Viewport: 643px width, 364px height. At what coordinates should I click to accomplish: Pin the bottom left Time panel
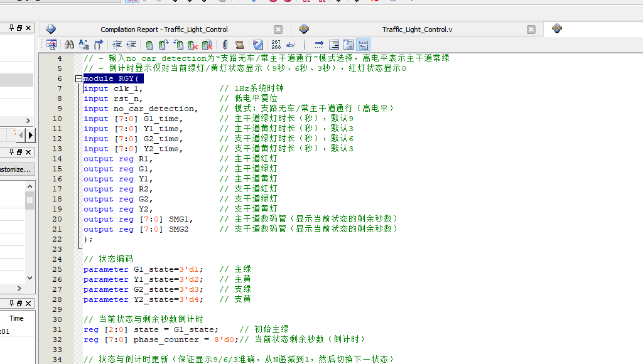pyautogui.click(x=11, y=303)
